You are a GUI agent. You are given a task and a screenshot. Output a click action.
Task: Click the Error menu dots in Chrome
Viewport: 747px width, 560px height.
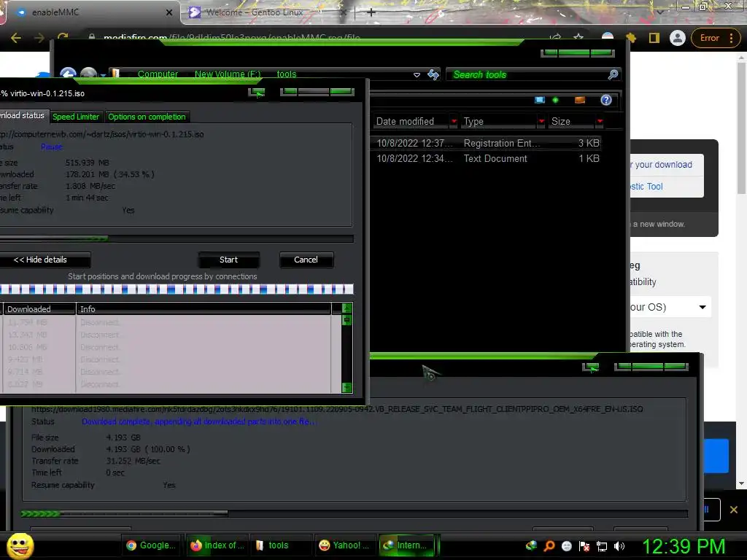(x=731, y=38)
